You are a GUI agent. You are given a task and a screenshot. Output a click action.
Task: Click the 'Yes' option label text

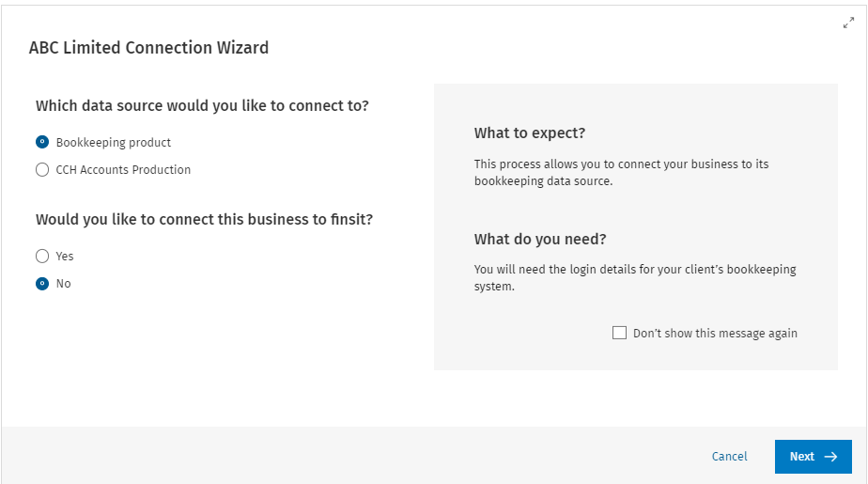pos(65,256)
